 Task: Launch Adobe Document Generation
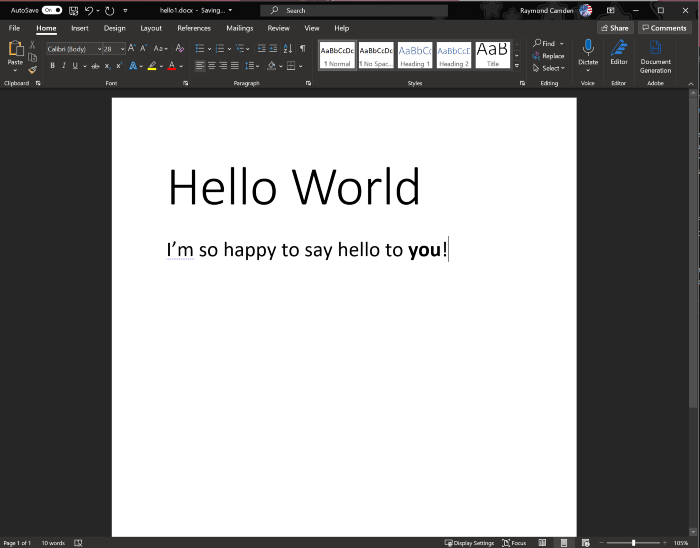656,54
